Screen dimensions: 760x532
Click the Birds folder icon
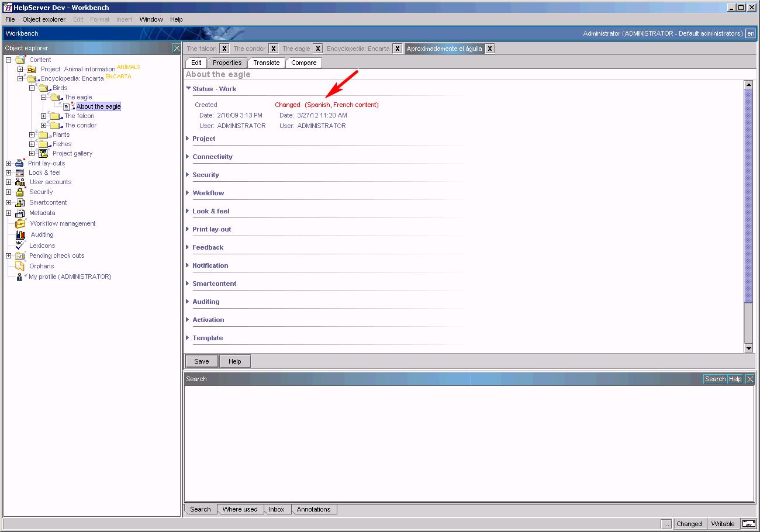pyautogui.click(x=44, y=88)
